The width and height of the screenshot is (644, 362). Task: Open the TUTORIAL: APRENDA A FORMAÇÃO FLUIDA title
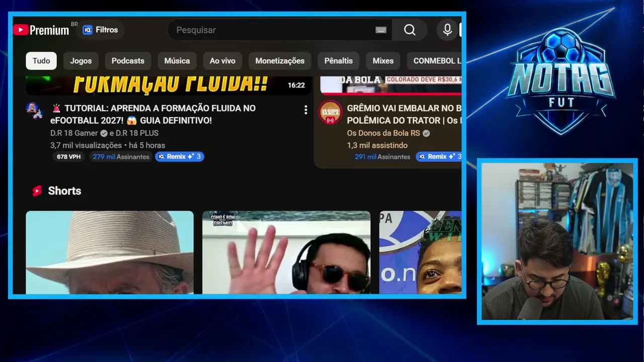153,114
